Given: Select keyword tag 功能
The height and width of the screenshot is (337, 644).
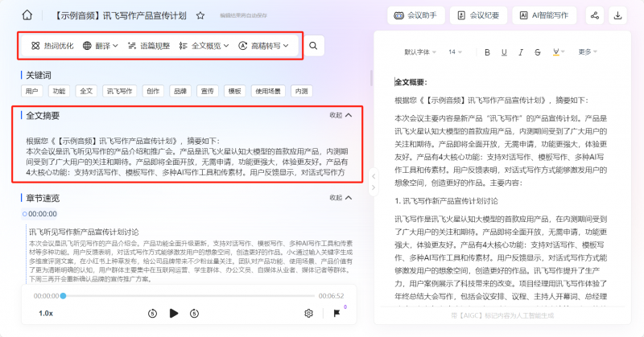Looking at the screenshot, I should coord(59,91).
